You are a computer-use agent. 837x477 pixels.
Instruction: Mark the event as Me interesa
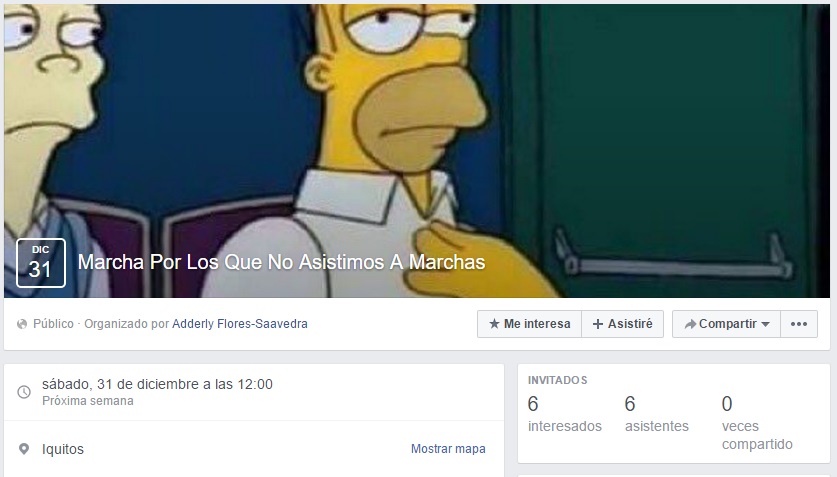[529, 324]
